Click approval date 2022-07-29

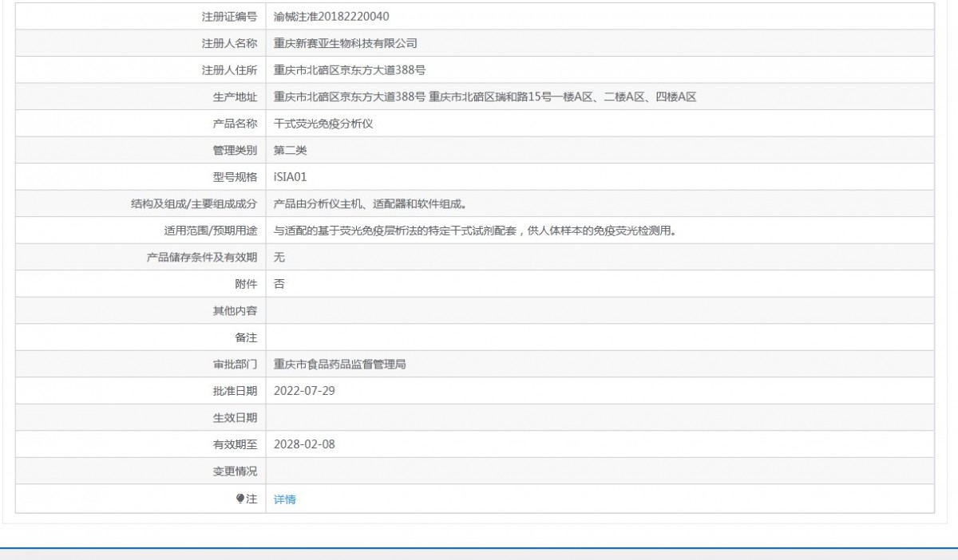point(304,391)
